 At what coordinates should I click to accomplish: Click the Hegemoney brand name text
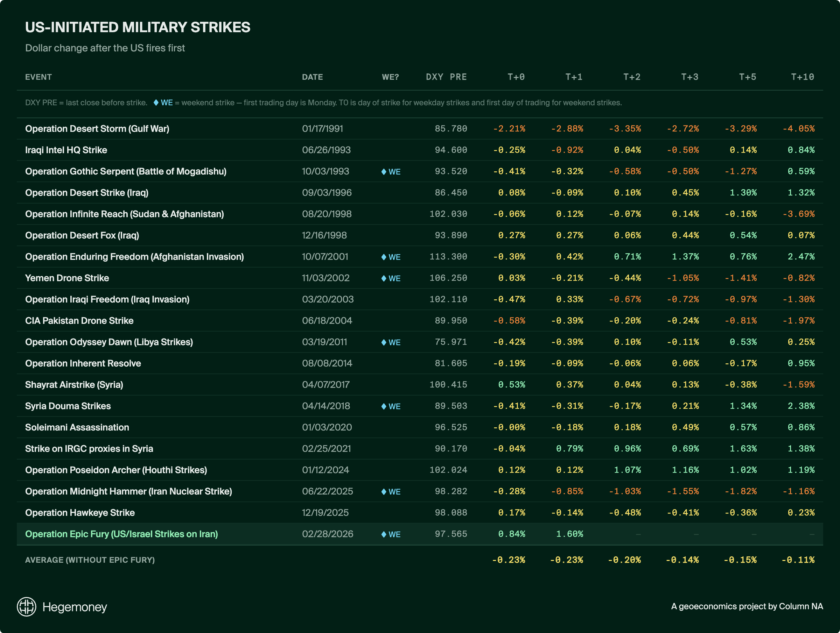click(x=75, y=607)
